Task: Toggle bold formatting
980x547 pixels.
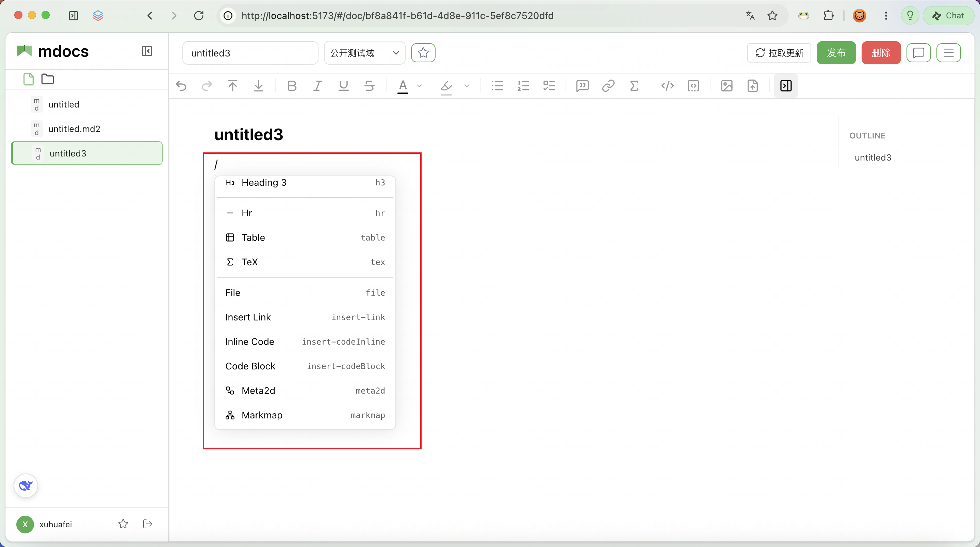Action: (x=292, y=86)
